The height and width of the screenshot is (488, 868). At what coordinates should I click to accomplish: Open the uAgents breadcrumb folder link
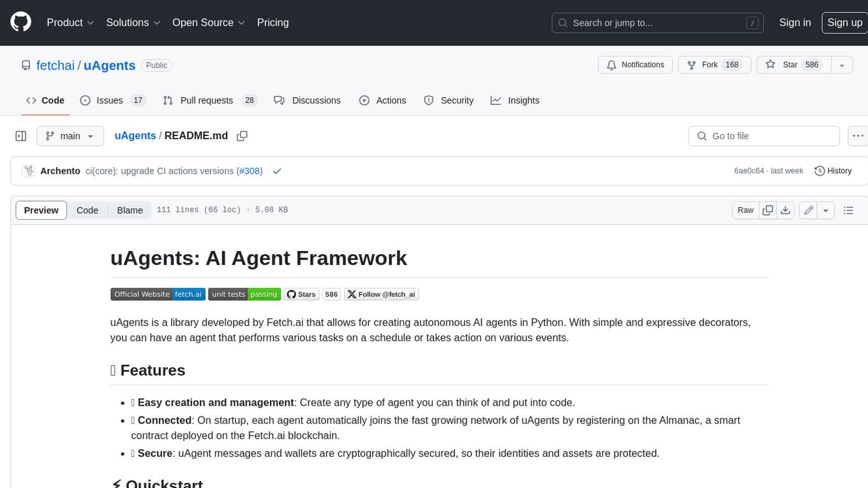[x=135, y=135]
